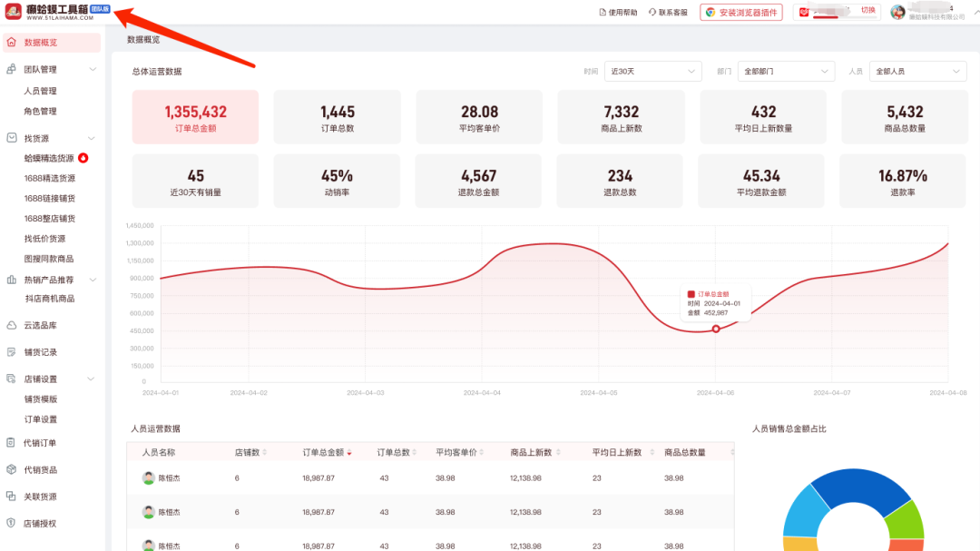Image resolution: width=980 pixels, height=551 pixels.
Task: Select the 5,432 商品总数量 stat card
Action: coord(905,117)
